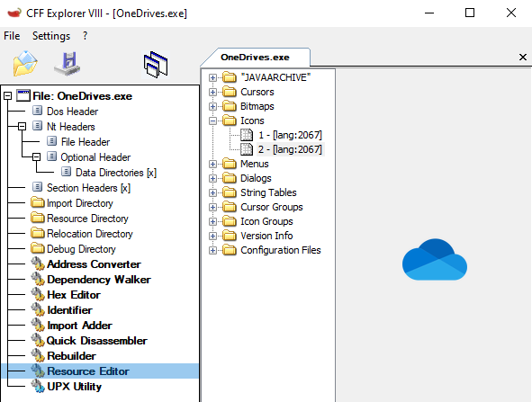The width and height of the screenshot is (532, 402).
Task: Select the UPX Utility tool
Action: 74,387
